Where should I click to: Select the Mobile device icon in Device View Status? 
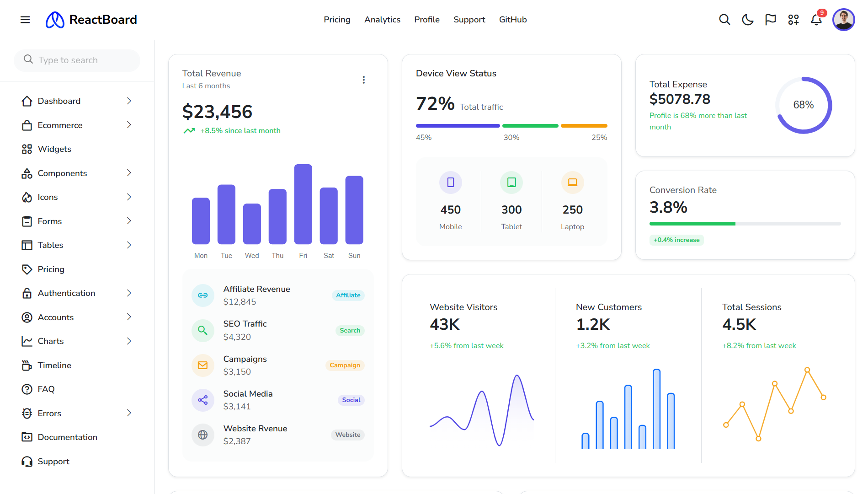click(450, 182)
